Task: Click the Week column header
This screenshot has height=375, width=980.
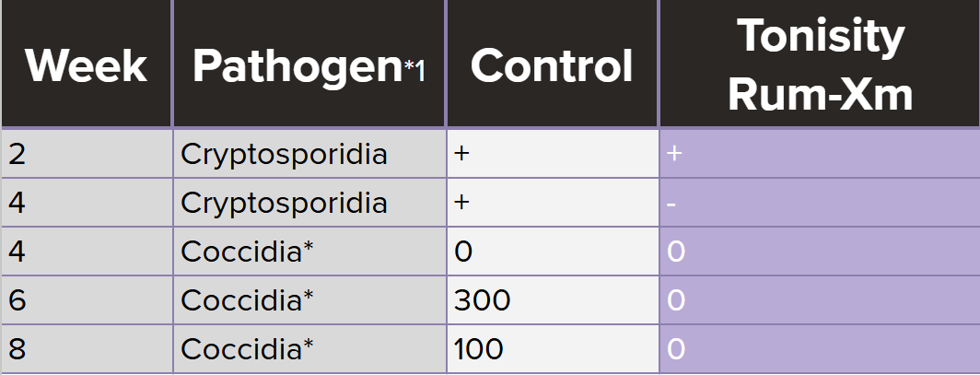Action: 86,65
